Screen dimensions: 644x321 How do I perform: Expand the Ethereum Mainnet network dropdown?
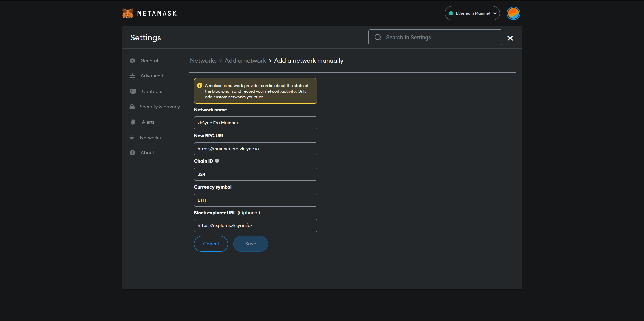click(x=472, y=13)
